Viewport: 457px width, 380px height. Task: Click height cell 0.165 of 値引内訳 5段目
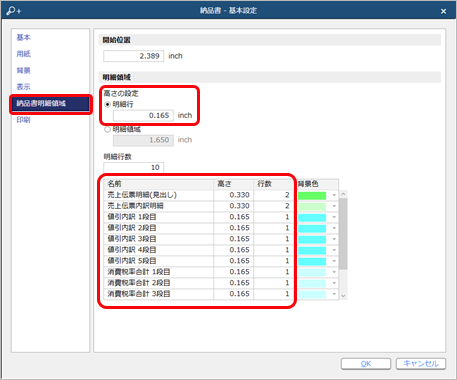click(233, 261)
